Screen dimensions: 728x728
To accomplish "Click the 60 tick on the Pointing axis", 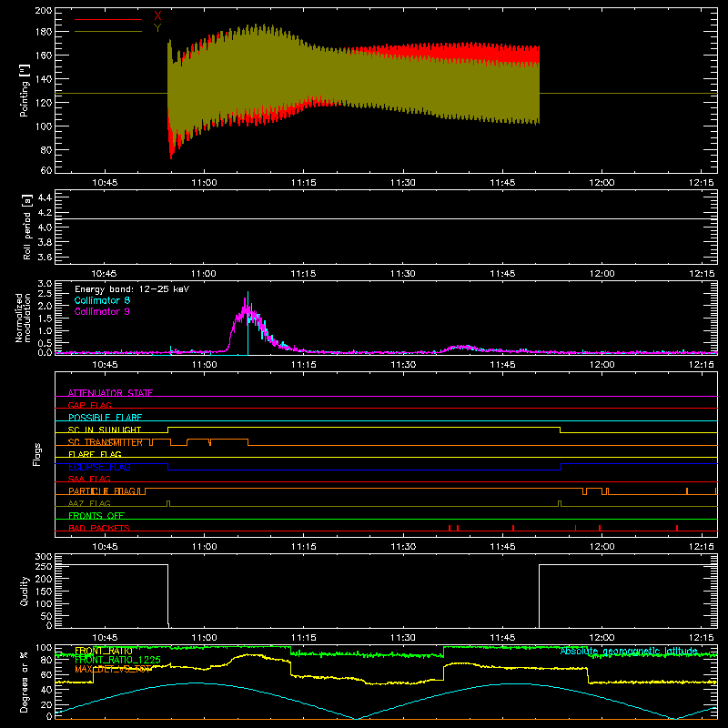I will tap(46, 170).
